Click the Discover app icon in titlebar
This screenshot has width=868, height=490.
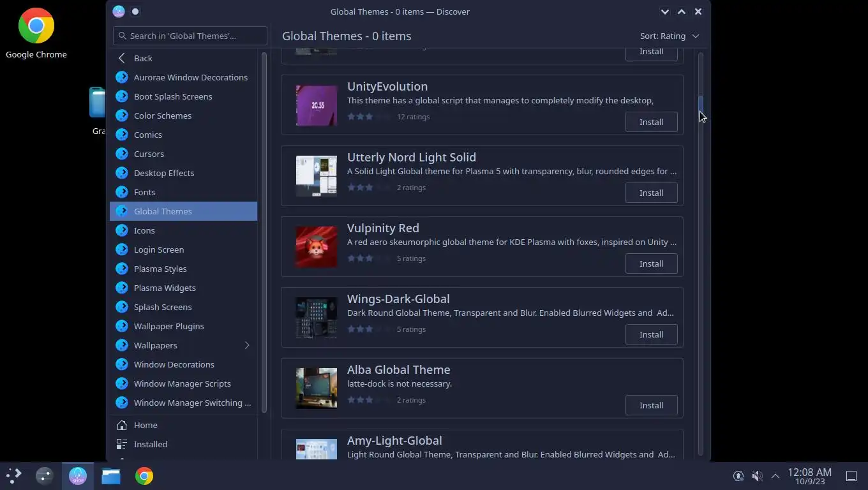(x=119, y=11)
